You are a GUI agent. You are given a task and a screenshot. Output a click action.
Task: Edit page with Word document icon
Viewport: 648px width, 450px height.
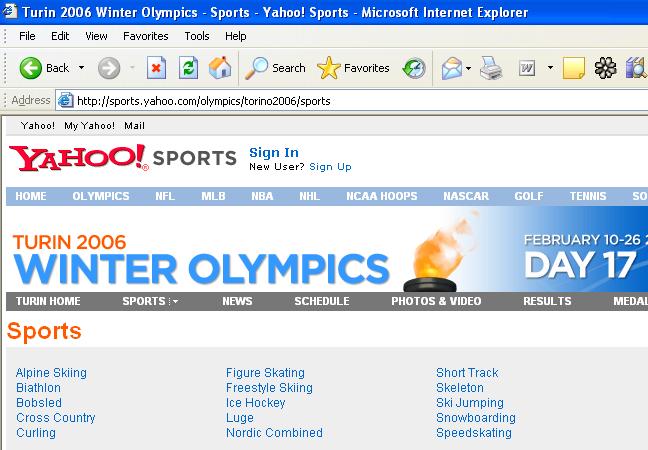tap(527, 68)
